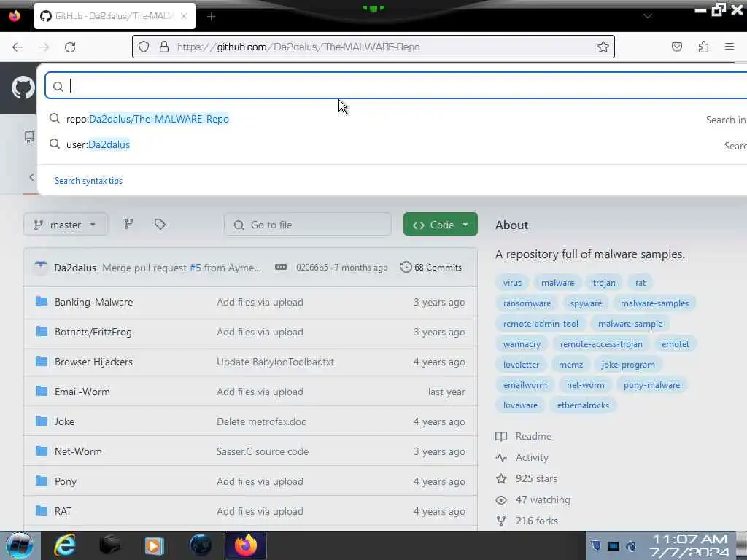
Task: Open commit hash 02066b5
Action: point(312,268)
